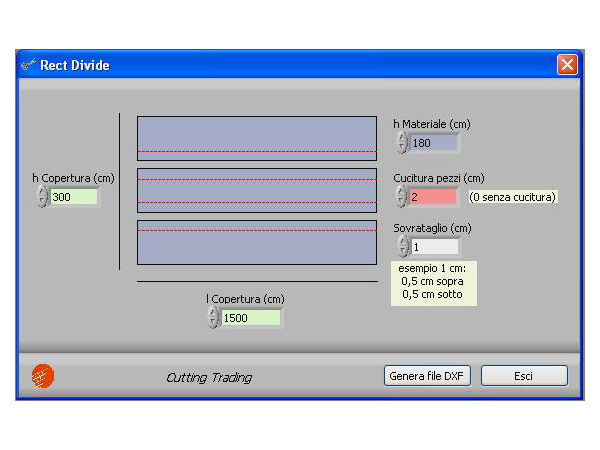Click the orange Cutting Trading logo icon
600x450 pixels.
pyautogui.click(x=43, y=376)
